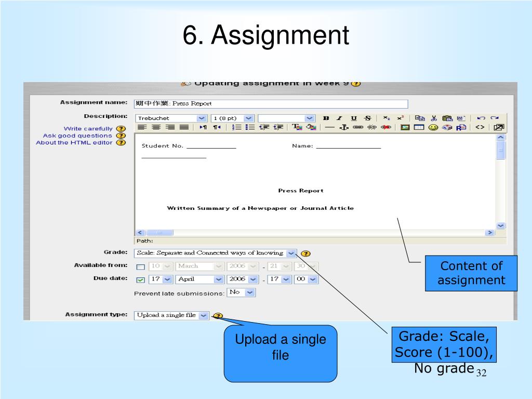Open the background color picker
Viewport: 532px width, 399px height.
pos(311,127)
